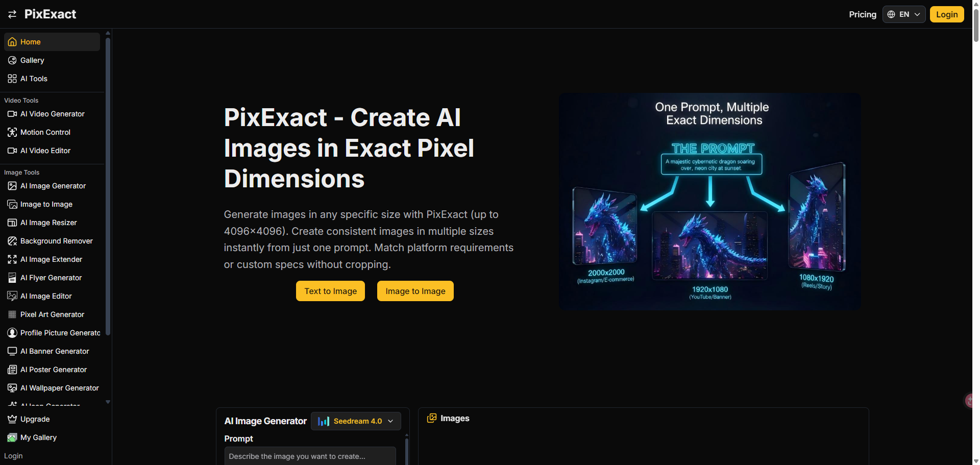
Task: Open AI Video Generator camera icon
Action: click(x=12, y=114)
